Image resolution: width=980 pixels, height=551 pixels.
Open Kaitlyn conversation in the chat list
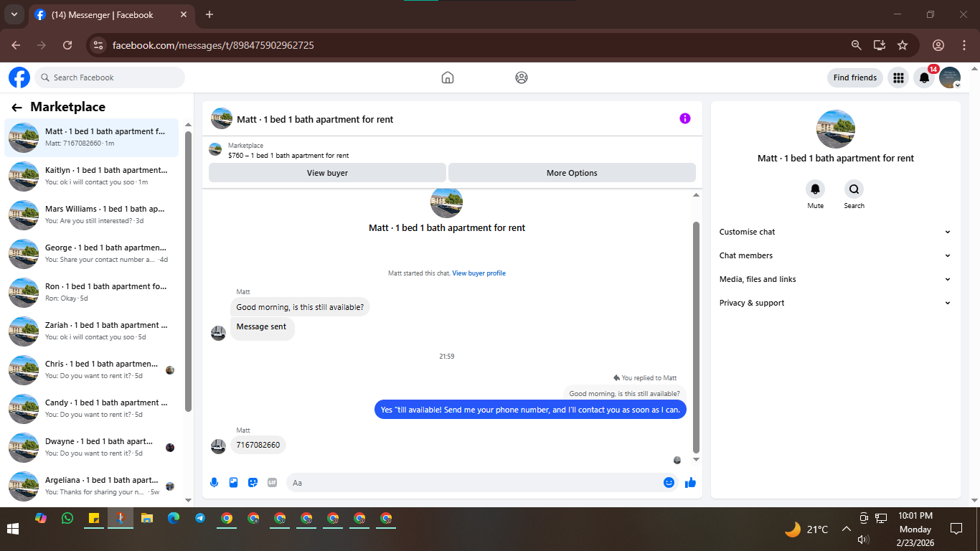(x=92, y=176)
